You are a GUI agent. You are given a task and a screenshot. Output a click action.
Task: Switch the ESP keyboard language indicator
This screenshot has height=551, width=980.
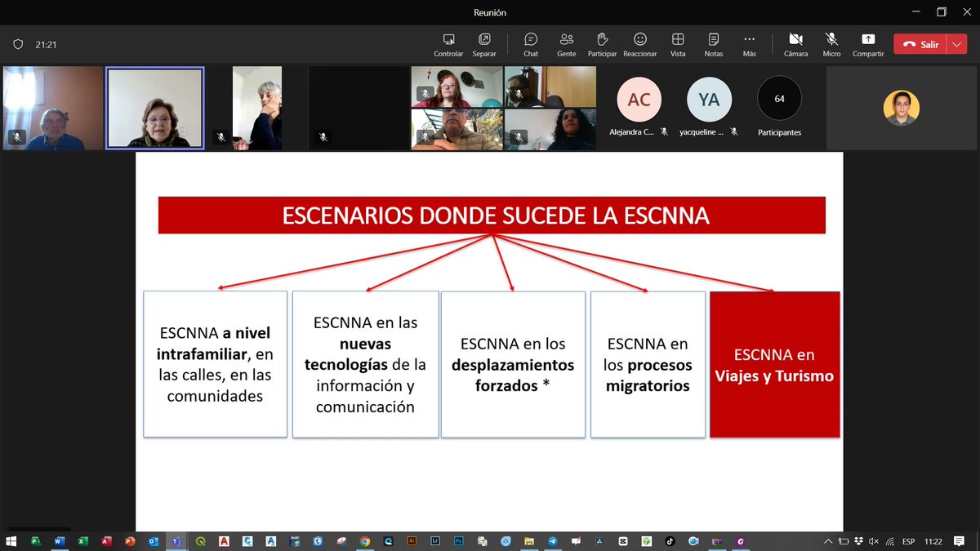point(908,541)
